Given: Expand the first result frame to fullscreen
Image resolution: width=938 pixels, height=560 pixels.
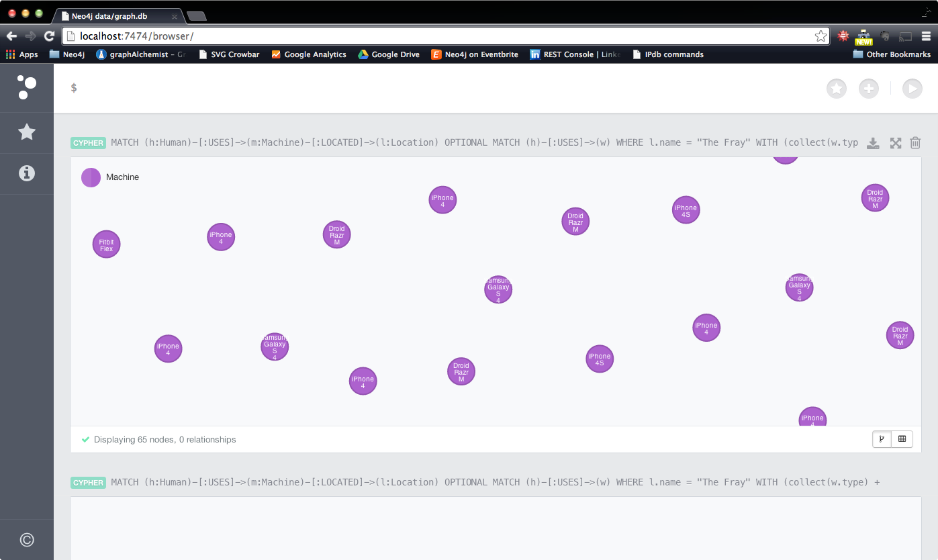Looking at the screenshot, I should pos(895,142).
